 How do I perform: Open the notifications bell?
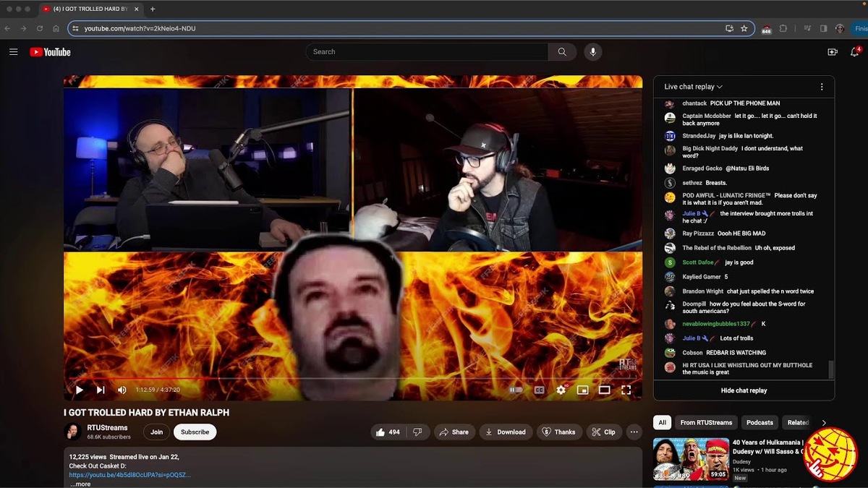coord(855,52)
